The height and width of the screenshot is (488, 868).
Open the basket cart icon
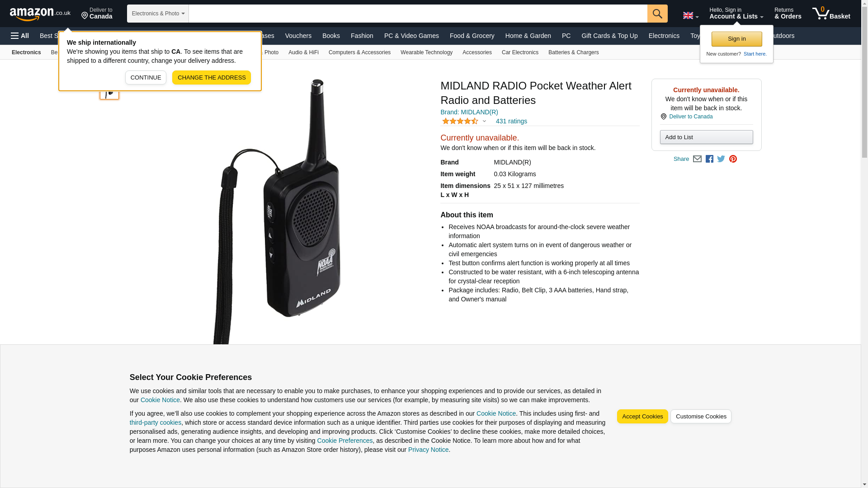click(831, 14)
